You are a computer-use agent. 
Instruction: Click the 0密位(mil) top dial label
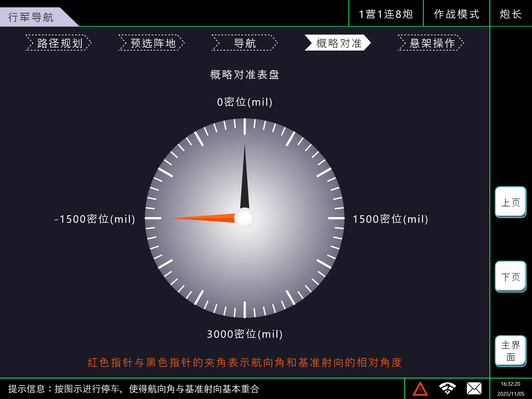point(244,102)
